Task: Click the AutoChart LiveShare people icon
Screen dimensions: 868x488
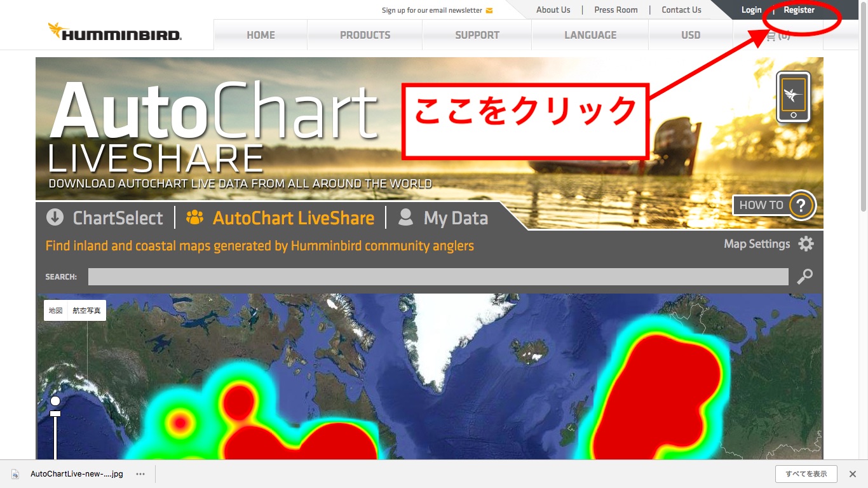Action: click(194, 218)
